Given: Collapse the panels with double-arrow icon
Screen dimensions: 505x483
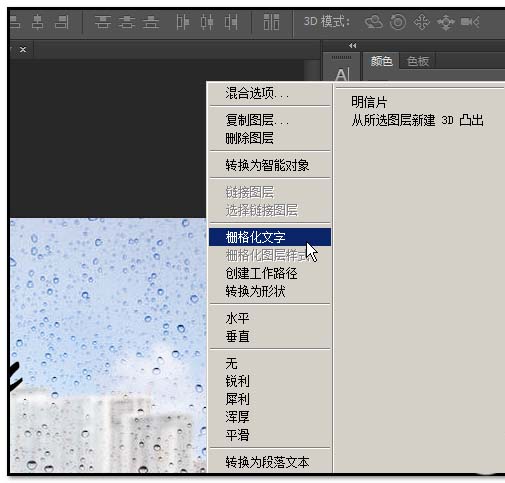Looking at the screenshot, I should click(353, 46).
